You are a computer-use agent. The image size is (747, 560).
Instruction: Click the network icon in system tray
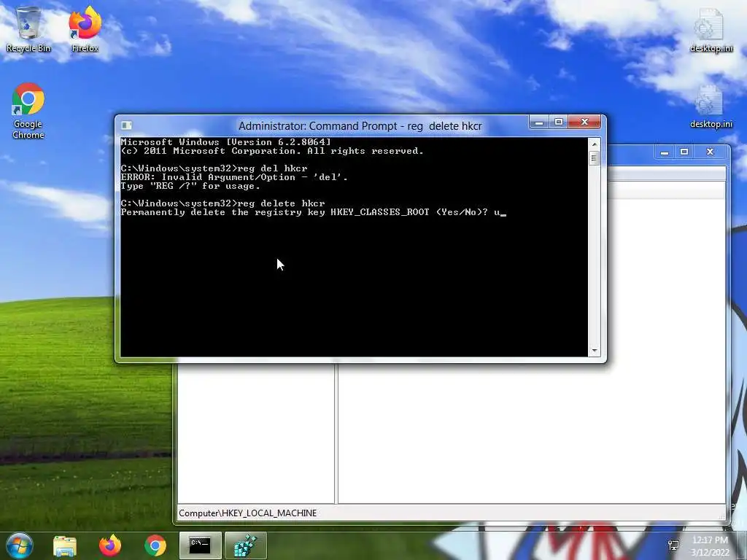pyautogui.click(x=673, y=545)
